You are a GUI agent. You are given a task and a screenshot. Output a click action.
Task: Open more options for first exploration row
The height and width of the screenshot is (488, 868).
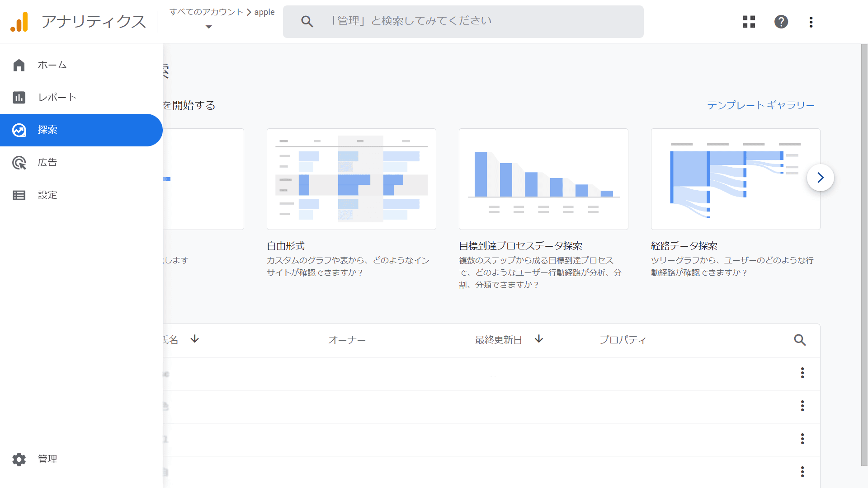click(802, 373)
